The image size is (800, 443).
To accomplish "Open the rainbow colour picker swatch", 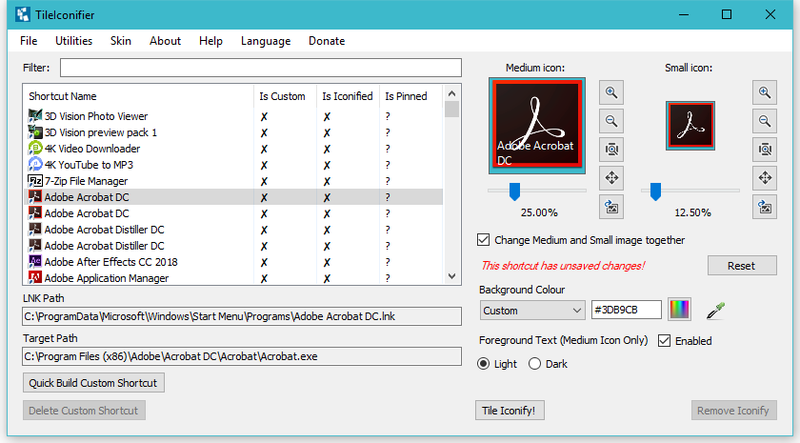I will (x=679, y=310).
